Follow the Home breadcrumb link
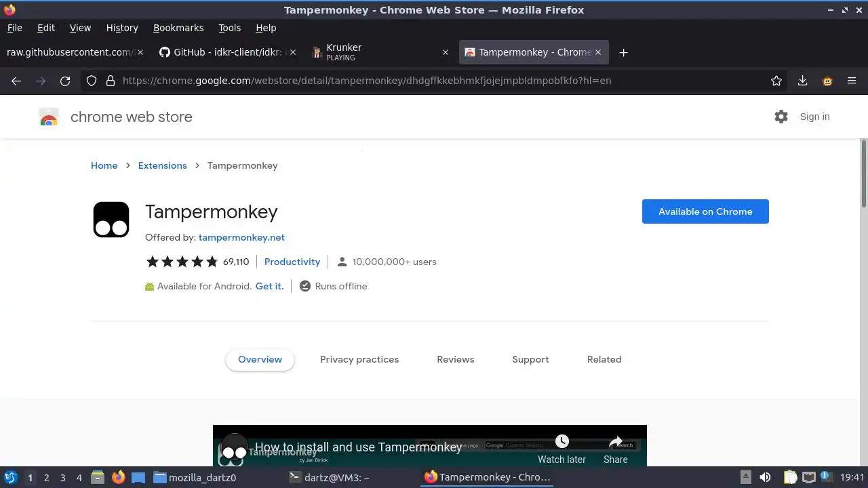Screen dimensions: 868x488 point(104,165)
